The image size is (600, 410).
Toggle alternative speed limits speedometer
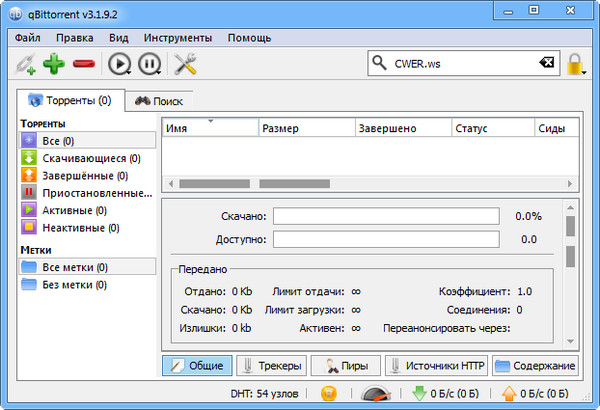378,396
